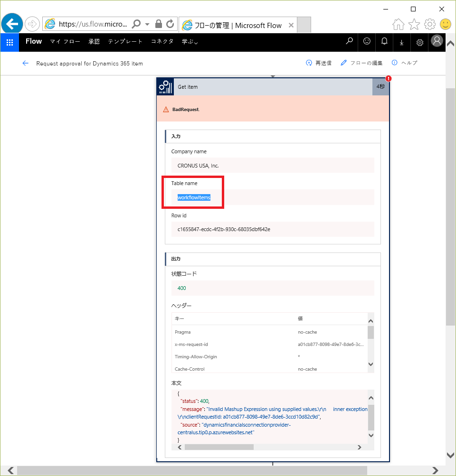Close the Microsoft Flow browser tab
The height and width of the screenshot is (476, 456).
(291, 25)
